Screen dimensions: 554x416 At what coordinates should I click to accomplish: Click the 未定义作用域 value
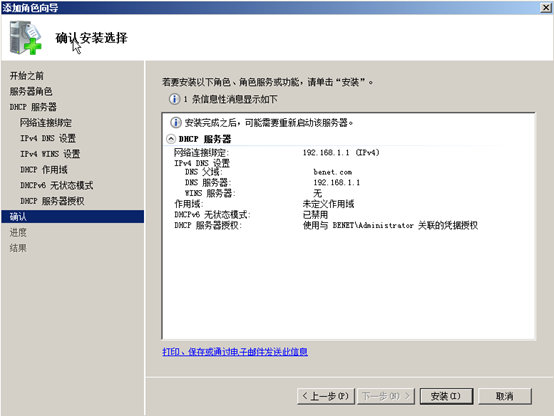pos(328,204)
